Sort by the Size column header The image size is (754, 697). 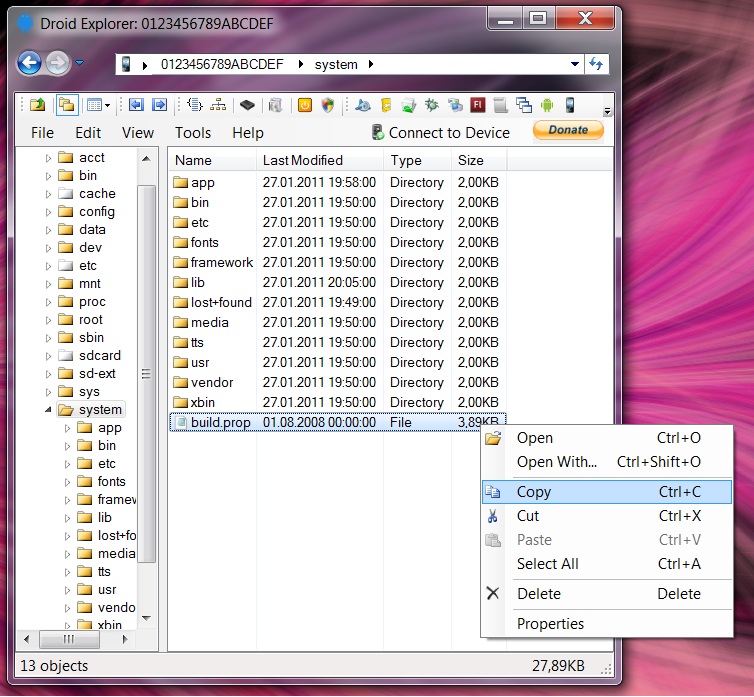coord(479,160)
